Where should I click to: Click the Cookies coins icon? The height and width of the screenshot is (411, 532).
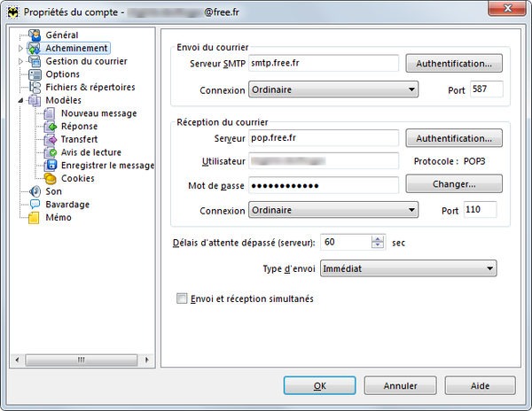point(50,178)
